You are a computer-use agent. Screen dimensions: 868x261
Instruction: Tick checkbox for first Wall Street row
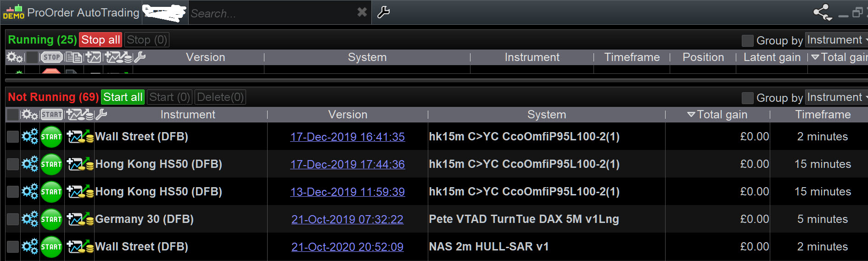coord(13,137)
